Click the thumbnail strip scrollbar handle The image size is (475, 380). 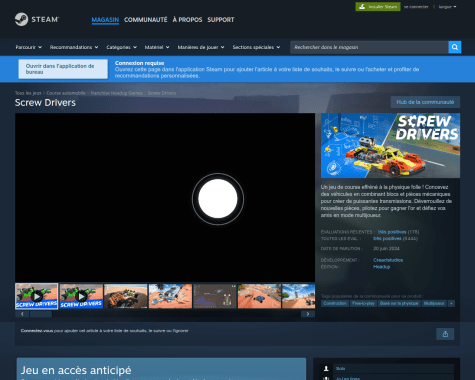[41, 314]
